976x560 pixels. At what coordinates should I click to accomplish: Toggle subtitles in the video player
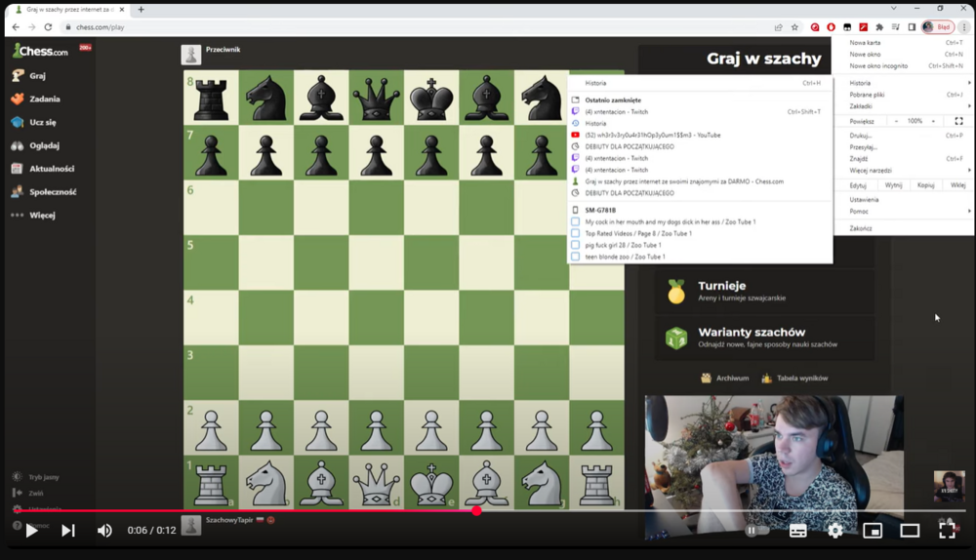tap(798, 531)
